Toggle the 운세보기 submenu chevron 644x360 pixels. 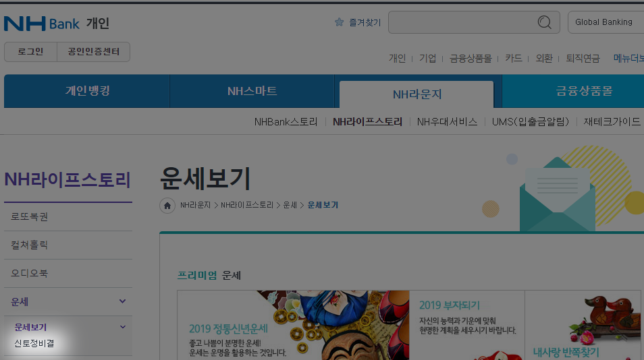(122, 327)
